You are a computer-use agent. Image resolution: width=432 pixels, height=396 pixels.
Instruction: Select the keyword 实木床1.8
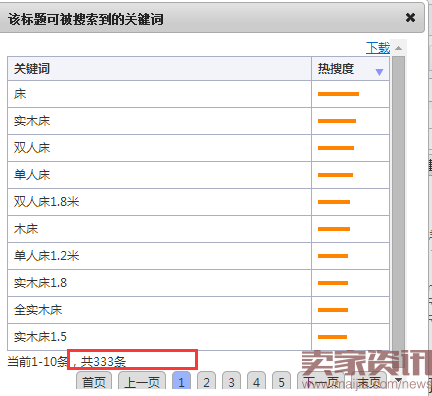[40, 283]
